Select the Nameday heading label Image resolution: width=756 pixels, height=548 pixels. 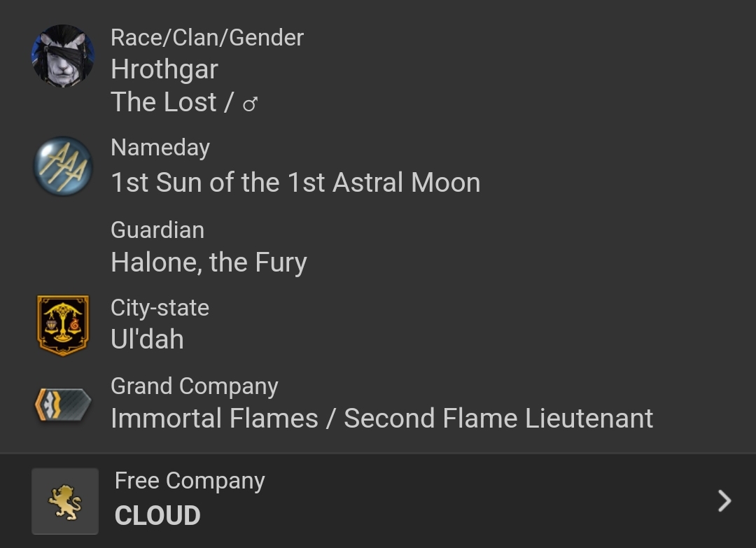click(x=160, y=148)
